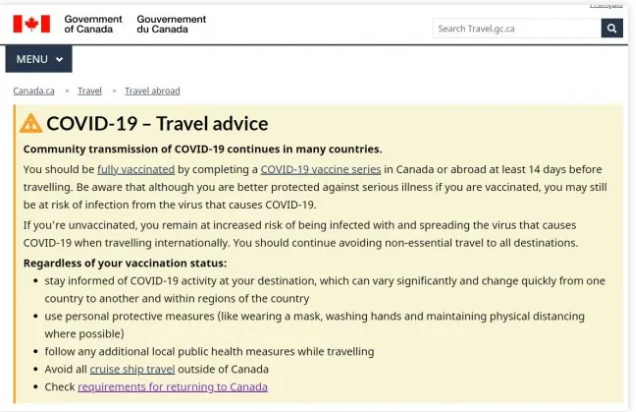Click "Regardless of your vaccination status" subheading
Image resolution: width=636 pixels, height=412 pixels.
125,263
